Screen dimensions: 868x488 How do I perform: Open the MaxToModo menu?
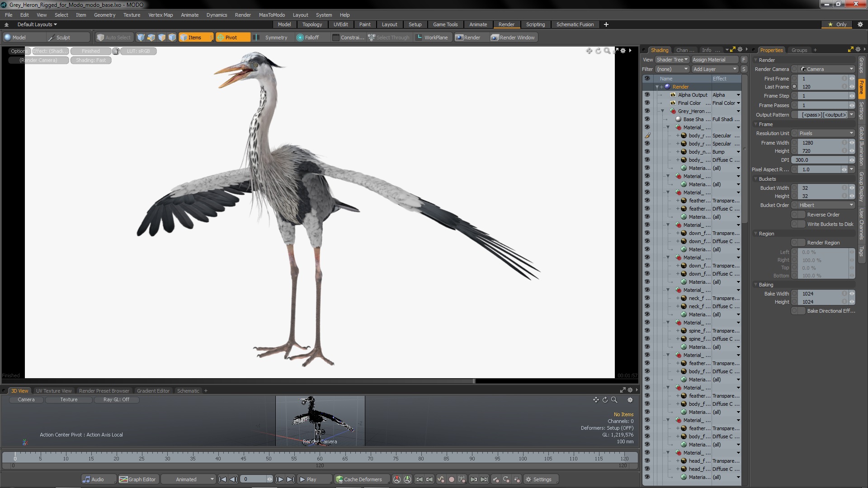272,15
